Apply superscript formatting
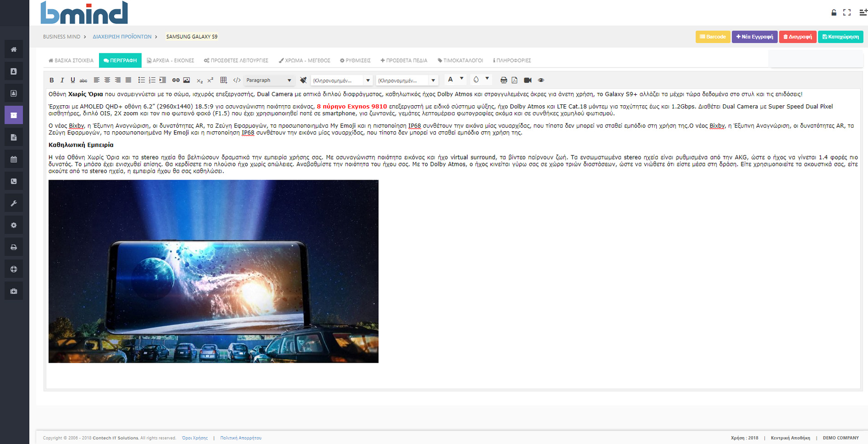Screen dimensions: 868x444 click(x=210, y=80)
